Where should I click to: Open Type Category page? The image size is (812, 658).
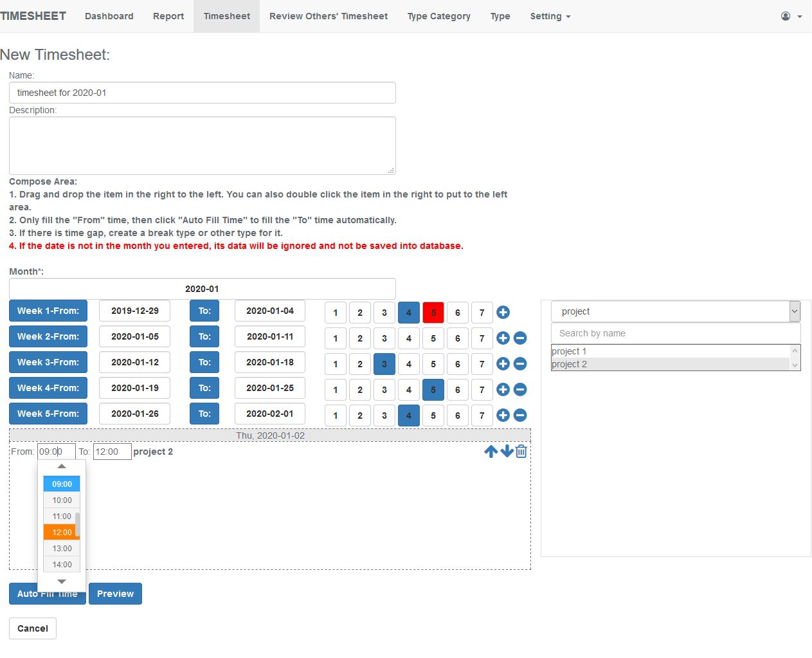439,16
